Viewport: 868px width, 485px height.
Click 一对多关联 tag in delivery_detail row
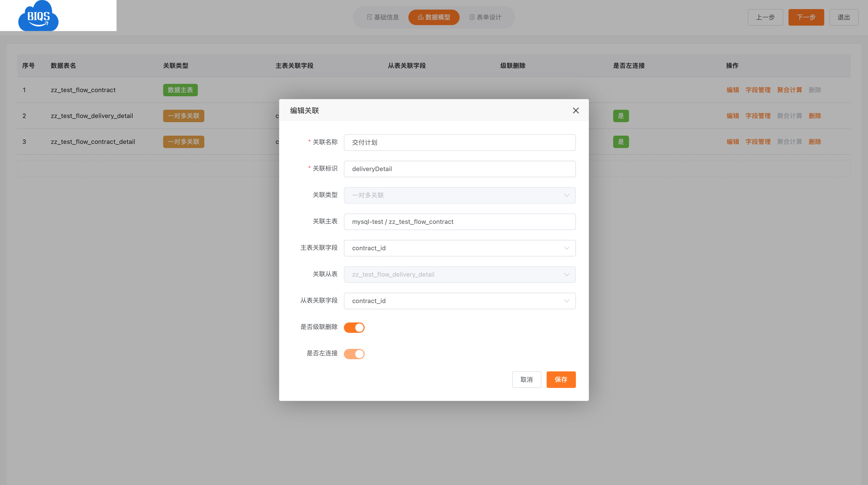184,116
